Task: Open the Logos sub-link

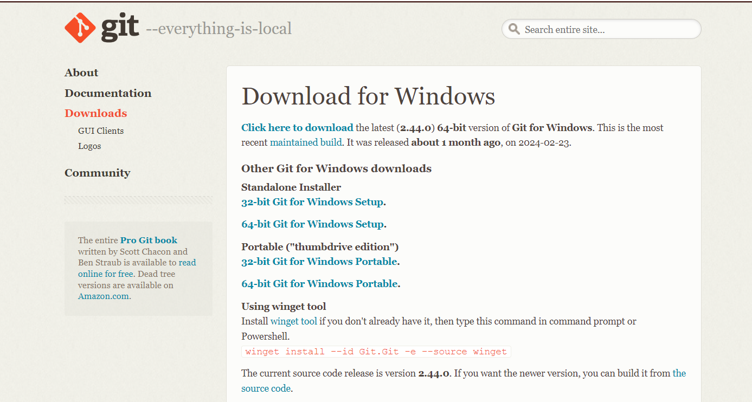Action: tap(89, 146)
